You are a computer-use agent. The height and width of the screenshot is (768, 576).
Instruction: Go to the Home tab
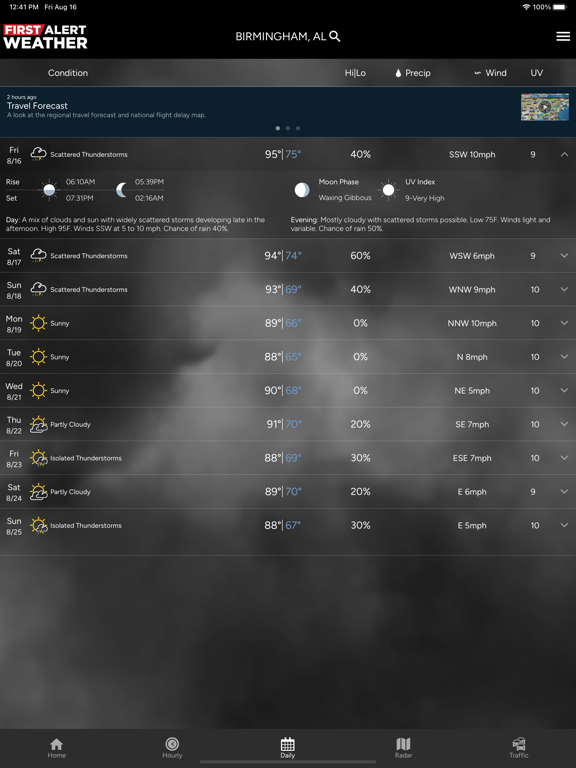[x=57, y=748]
